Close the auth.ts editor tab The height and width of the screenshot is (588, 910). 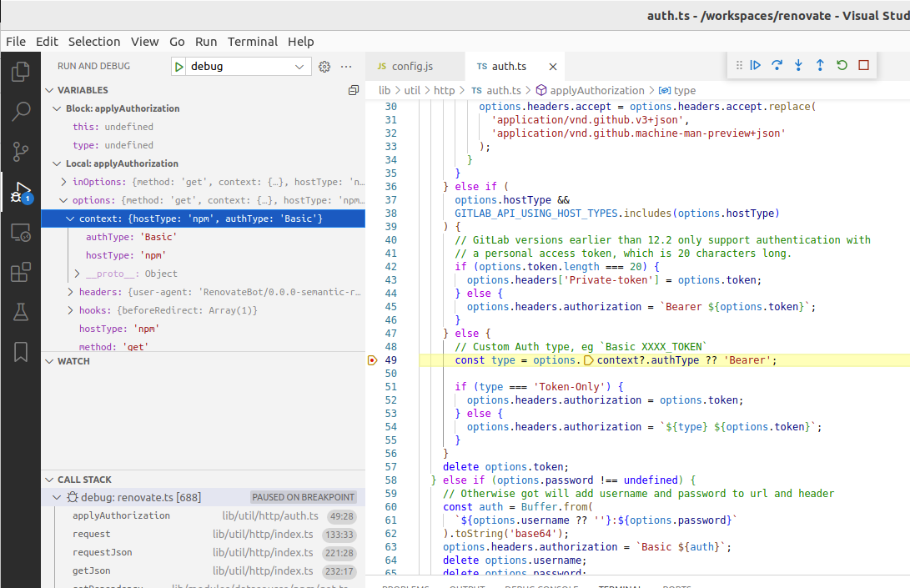[553, 67]
